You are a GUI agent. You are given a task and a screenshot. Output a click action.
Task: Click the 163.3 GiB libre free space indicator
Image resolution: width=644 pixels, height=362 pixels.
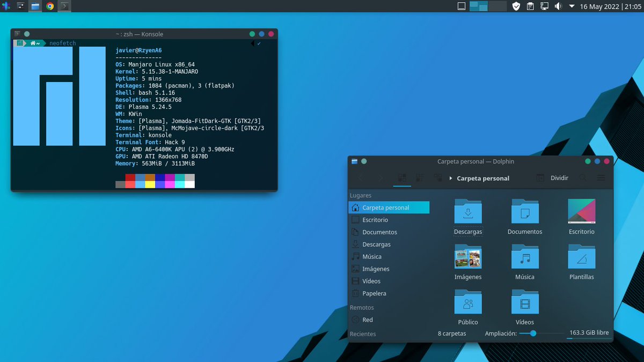(x=589, y=333)
